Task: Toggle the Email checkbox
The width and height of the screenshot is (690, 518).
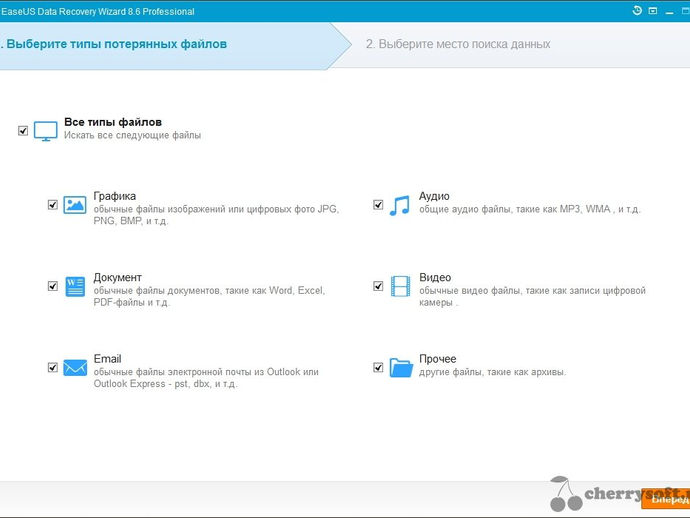Action: pyautogui.click(x=52, y=367)
